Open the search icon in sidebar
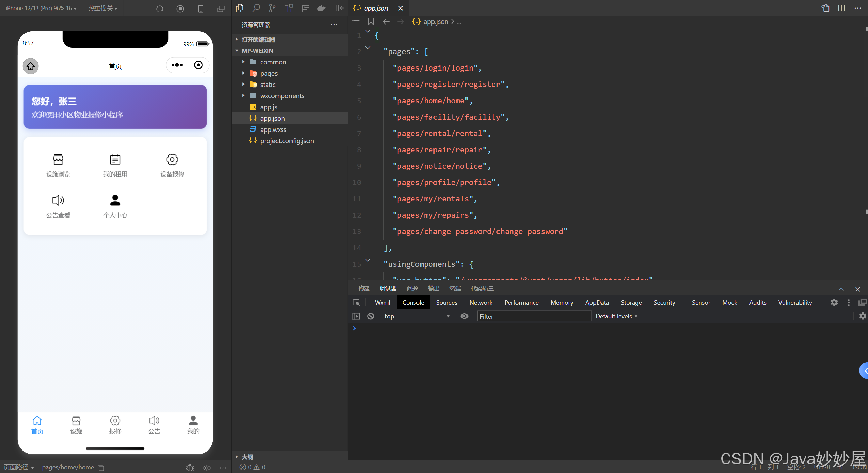868x473 pixels. tap(256, 8)
